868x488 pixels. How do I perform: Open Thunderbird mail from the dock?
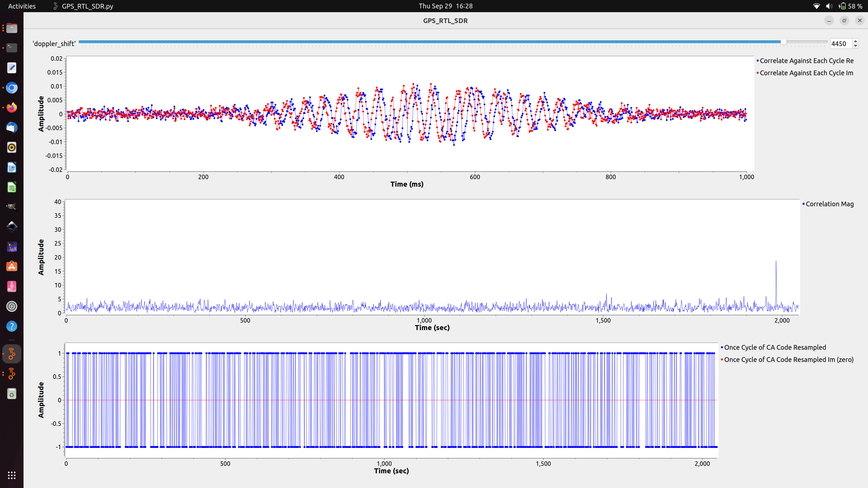coord(12,128)
